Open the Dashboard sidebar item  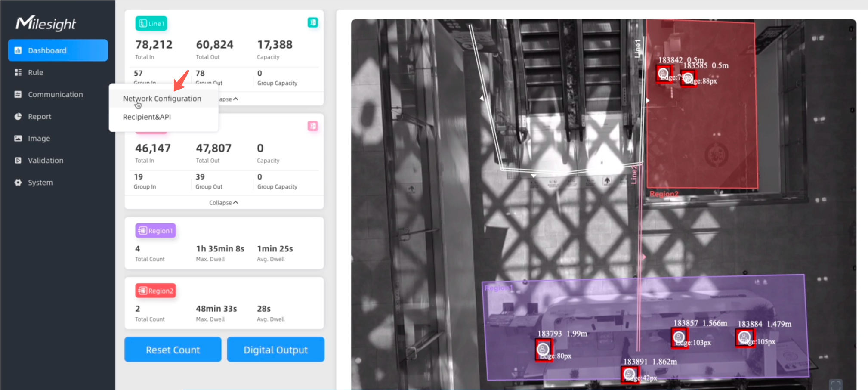point(58,50)
